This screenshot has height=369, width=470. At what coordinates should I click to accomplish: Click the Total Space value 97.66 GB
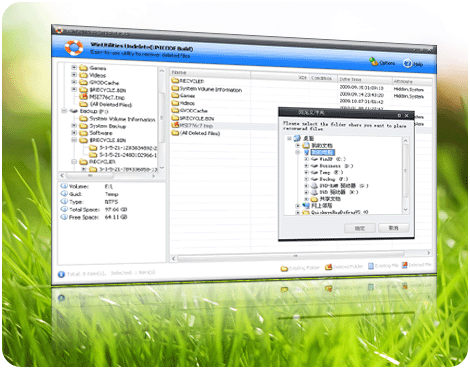tap(116, 210)
